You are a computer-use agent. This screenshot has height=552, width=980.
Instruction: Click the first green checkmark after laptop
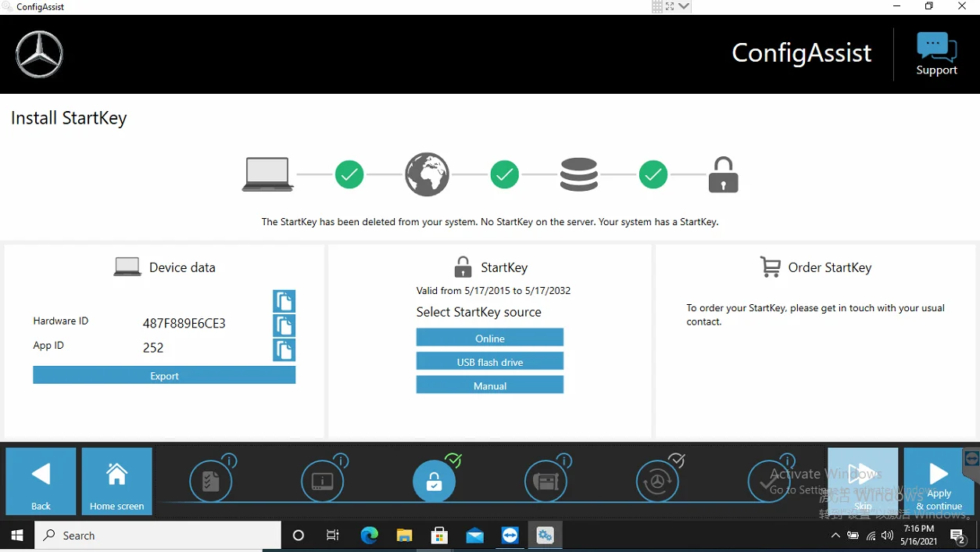pos(349,174)
